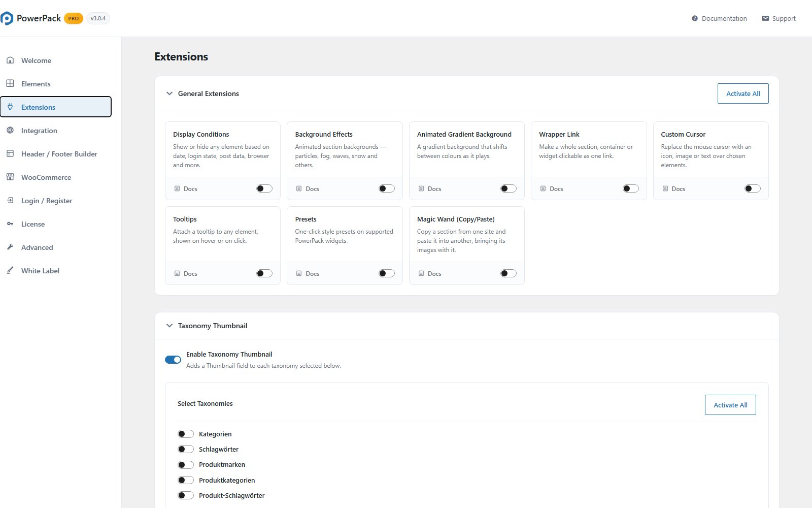
Task: Turn on the Custom Cursor toggle
Action: (753, 188)
